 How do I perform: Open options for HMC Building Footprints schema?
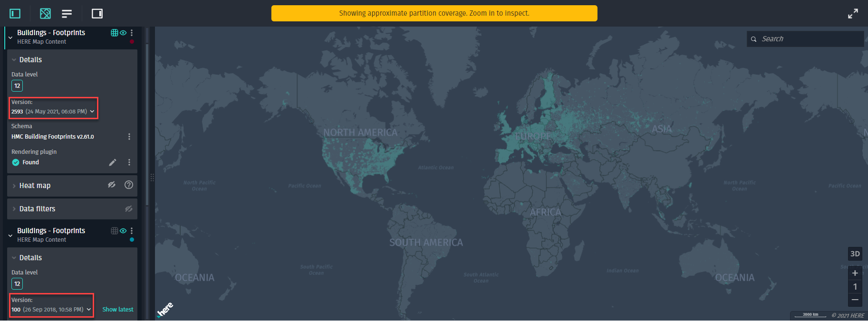pyautogui.click(x=129, y=137)
